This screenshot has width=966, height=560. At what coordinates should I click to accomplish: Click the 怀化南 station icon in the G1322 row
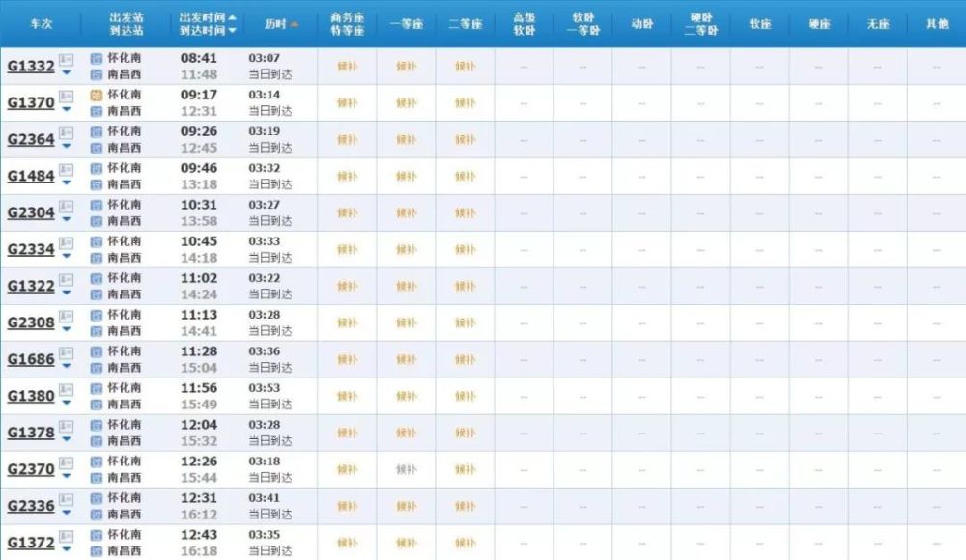coord(96,278)
